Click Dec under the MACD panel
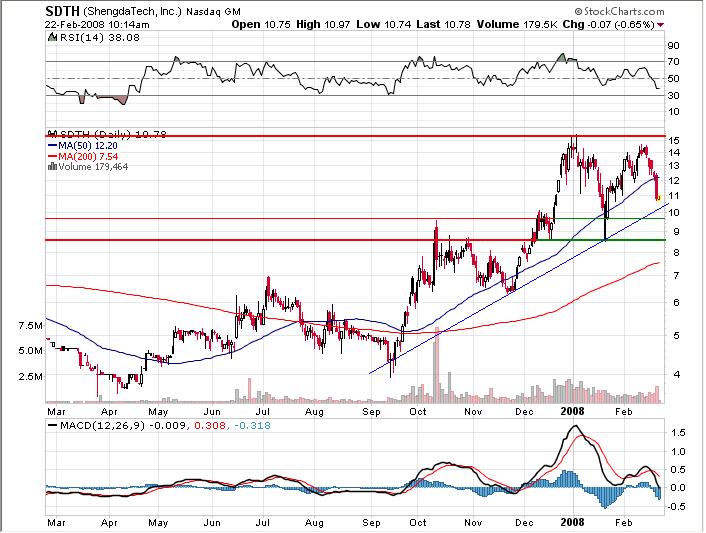 [525, 523]
